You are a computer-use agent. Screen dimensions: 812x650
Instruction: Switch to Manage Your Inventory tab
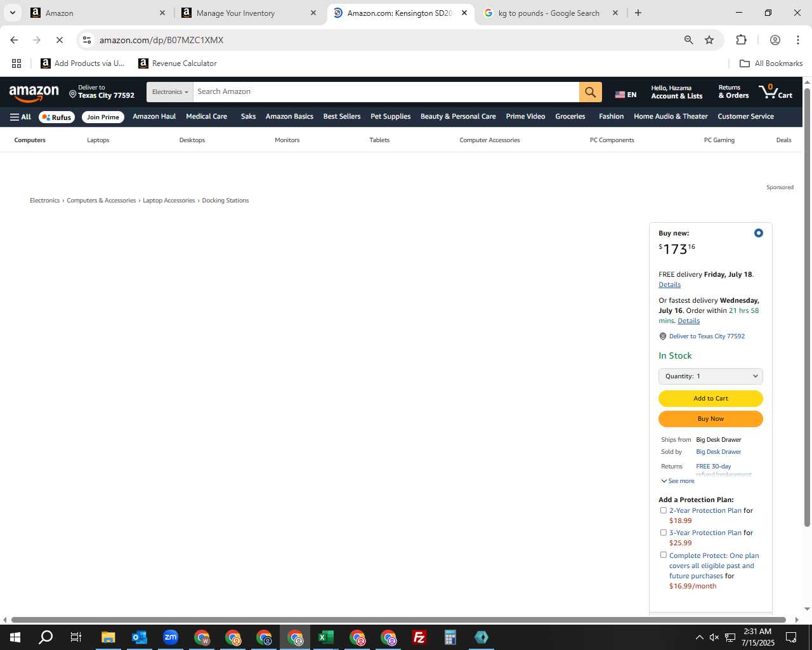coord(247,13)
